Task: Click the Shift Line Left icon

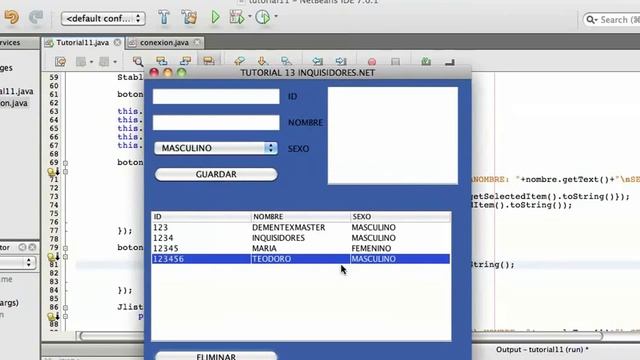Action: pos(318,62)
